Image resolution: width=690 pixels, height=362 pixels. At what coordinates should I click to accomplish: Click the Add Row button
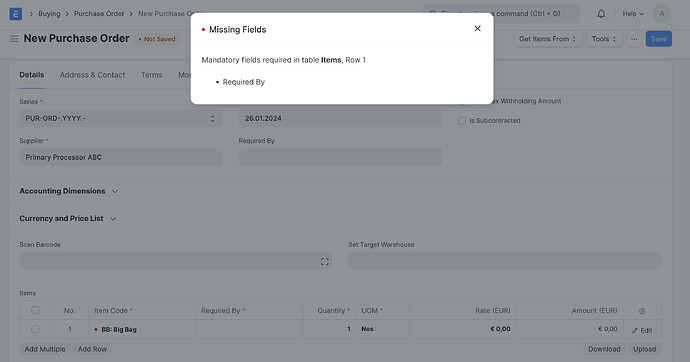point(92,349)
